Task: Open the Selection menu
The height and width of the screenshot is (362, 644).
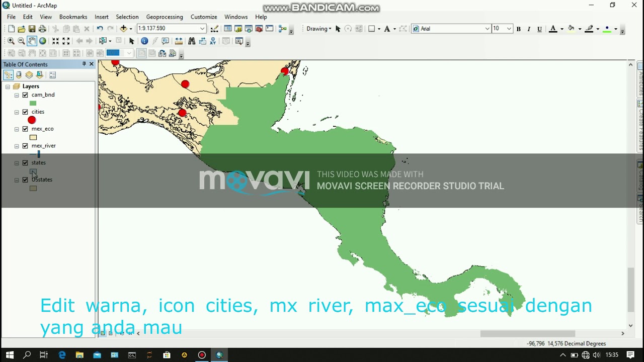Action: (127, 17)
